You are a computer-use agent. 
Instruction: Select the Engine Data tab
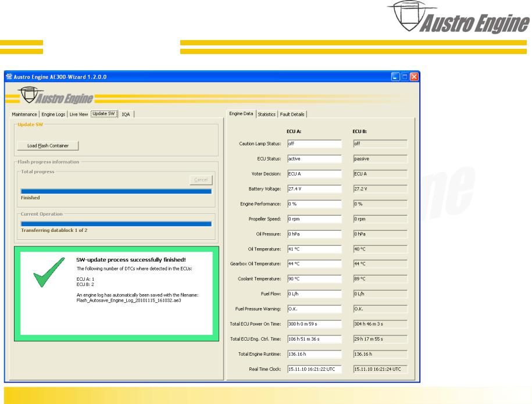pyautogui.click(x=241, y=113)
